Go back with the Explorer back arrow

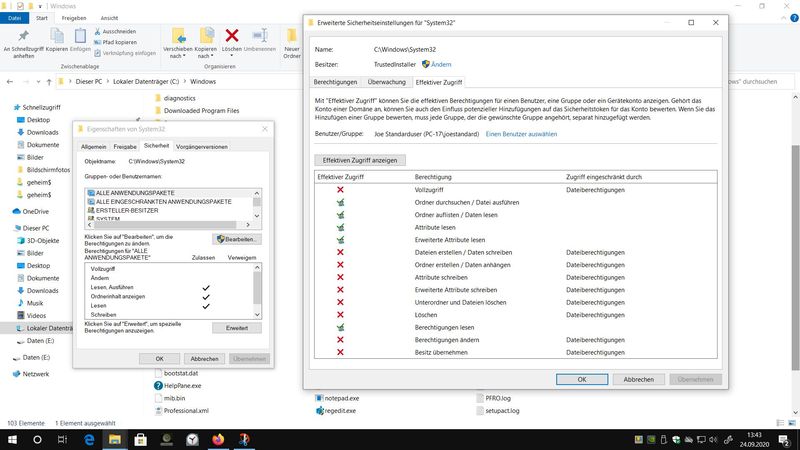pyautogui.click(x=10, y=82)
